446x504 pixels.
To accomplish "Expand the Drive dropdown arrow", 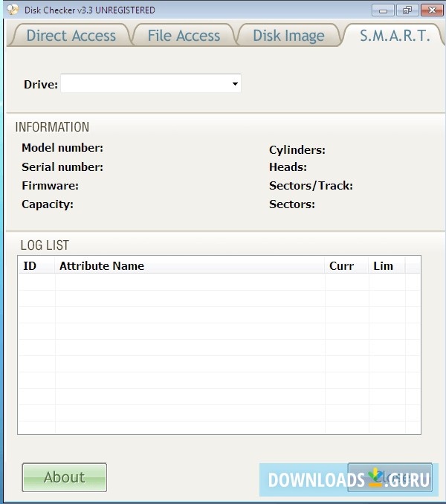I will tap(235, 84).
